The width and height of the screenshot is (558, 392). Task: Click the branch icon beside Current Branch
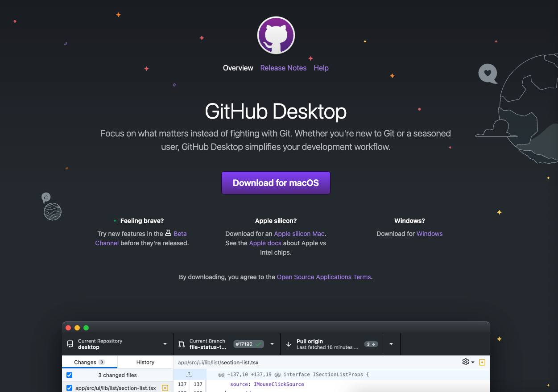[182, 344]
